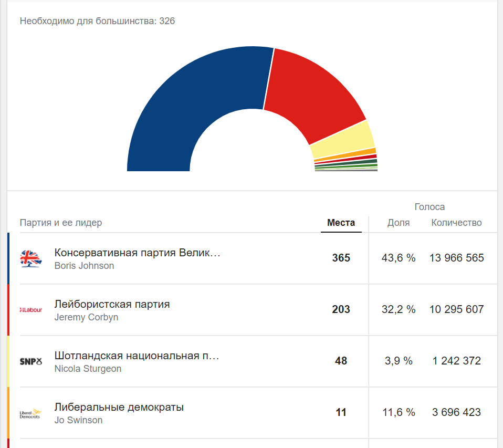Sort table by the Места column
Image resolution: width=503 pixels, height=448 pixels.
point(341,223)
